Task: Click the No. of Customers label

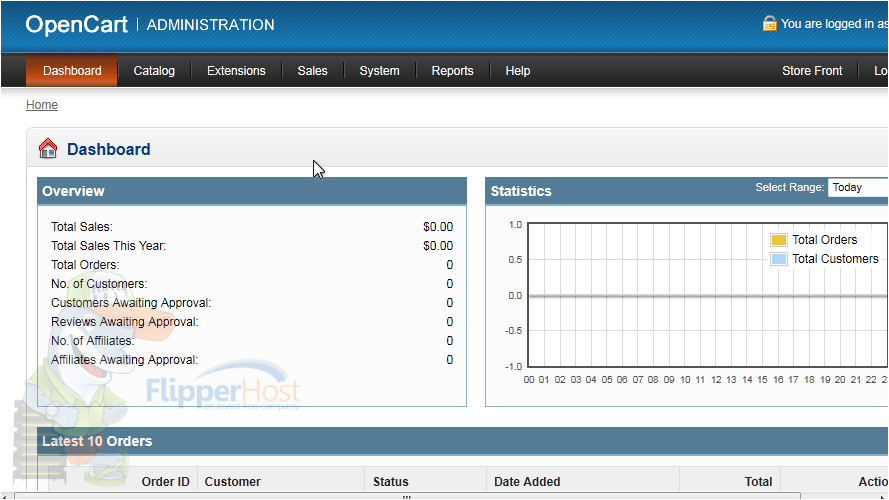Action: (x=99, y=284)
